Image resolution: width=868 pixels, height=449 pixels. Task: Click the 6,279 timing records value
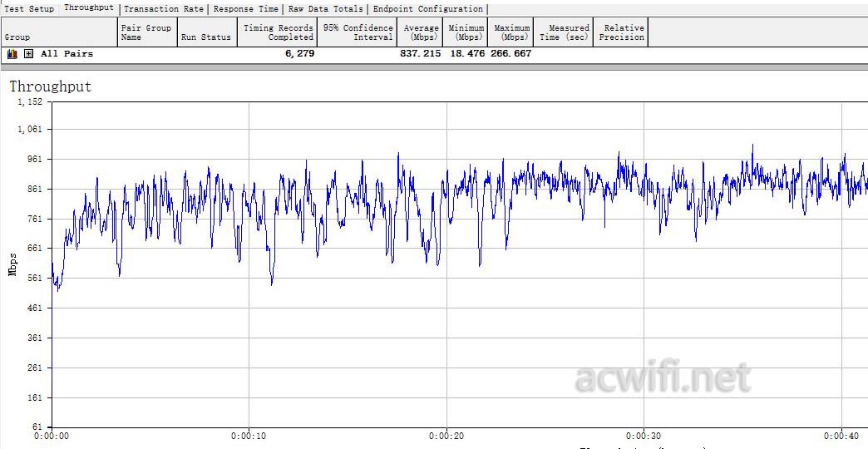(x=300, y=54)
